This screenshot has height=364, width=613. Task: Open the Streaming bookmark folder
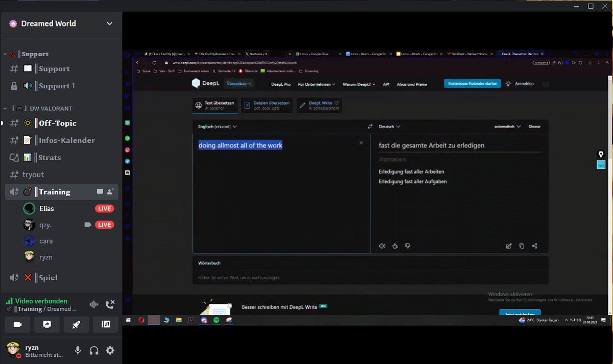point(309,71)
